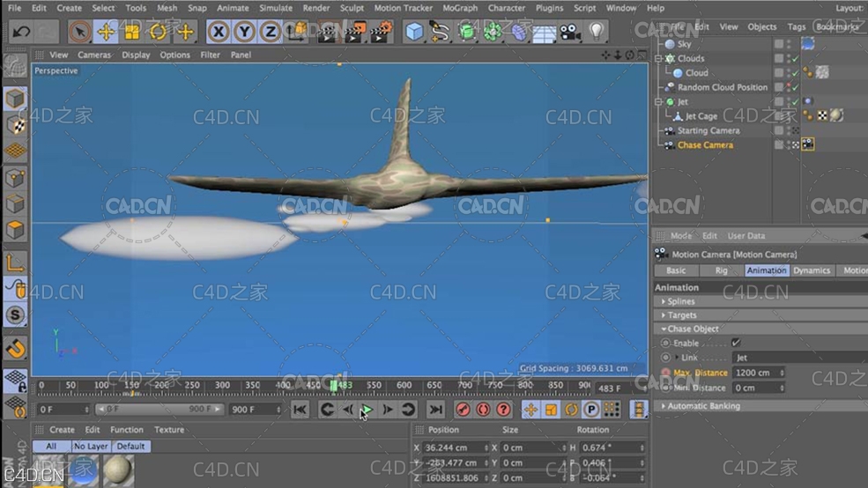Viewport: 868px width, 488px height.
Task: Open the Camera object icon
Action: click(569, 32)
